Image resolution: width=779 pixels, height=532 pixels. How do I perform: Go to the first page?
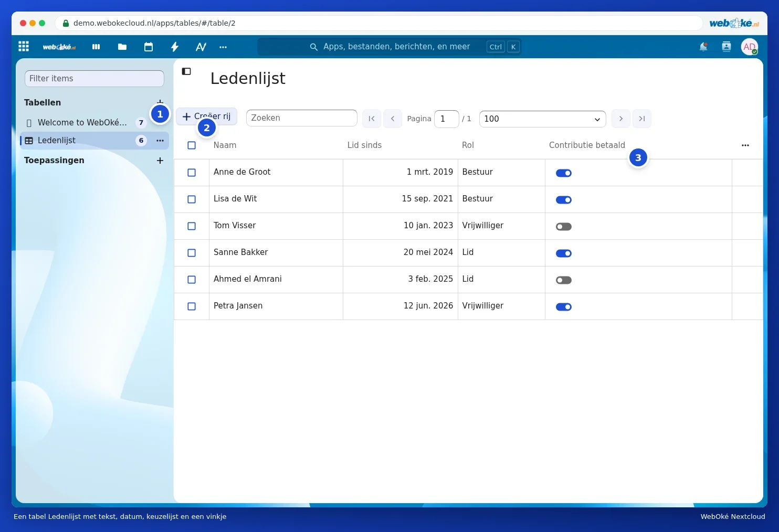click(x=372, y=119)
